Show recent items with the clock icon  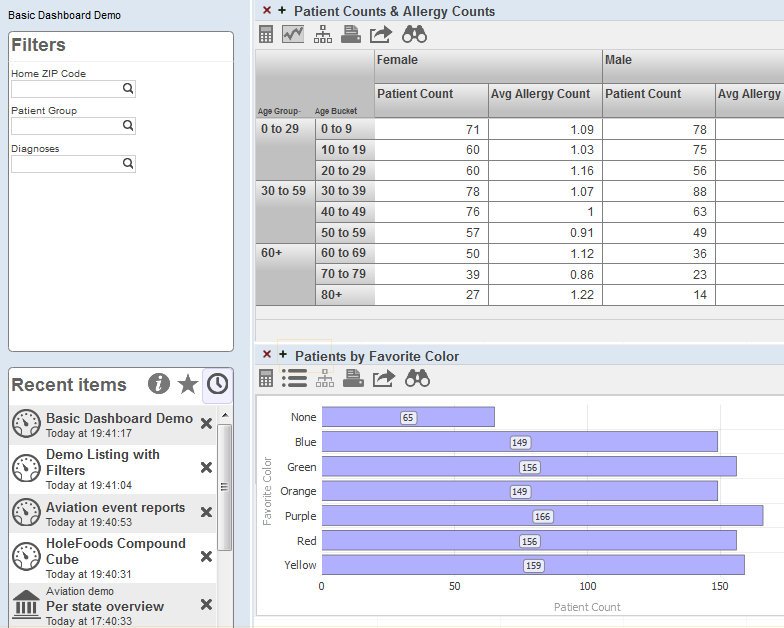pos(218,384)
